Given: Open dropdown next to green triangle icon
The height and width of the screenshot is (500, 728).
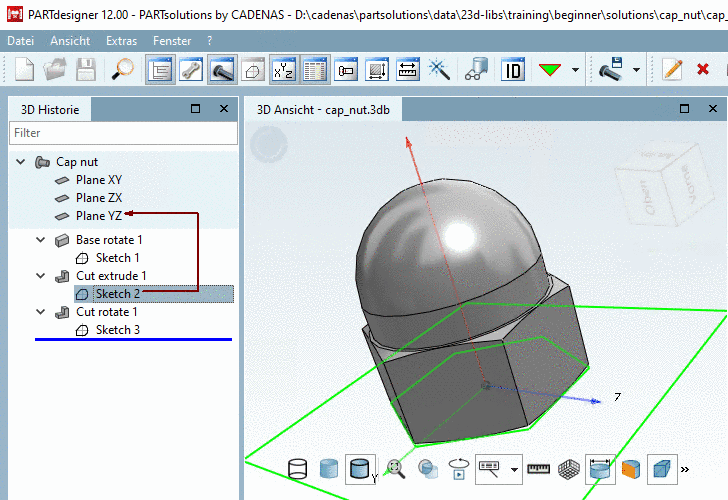Looking at the screenshot, I should pyautogui.click(x=575, y=70).
